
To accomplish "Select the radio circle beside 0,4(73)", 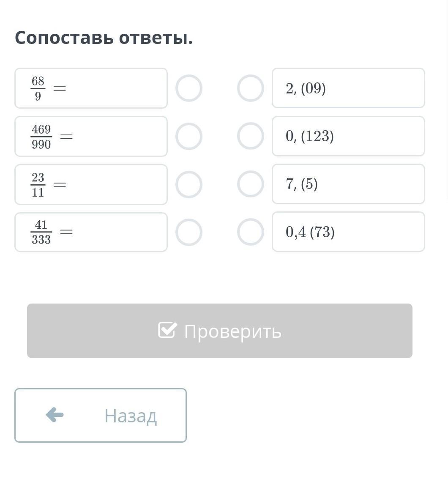I will pyautogui.click(x=250, y=232).
